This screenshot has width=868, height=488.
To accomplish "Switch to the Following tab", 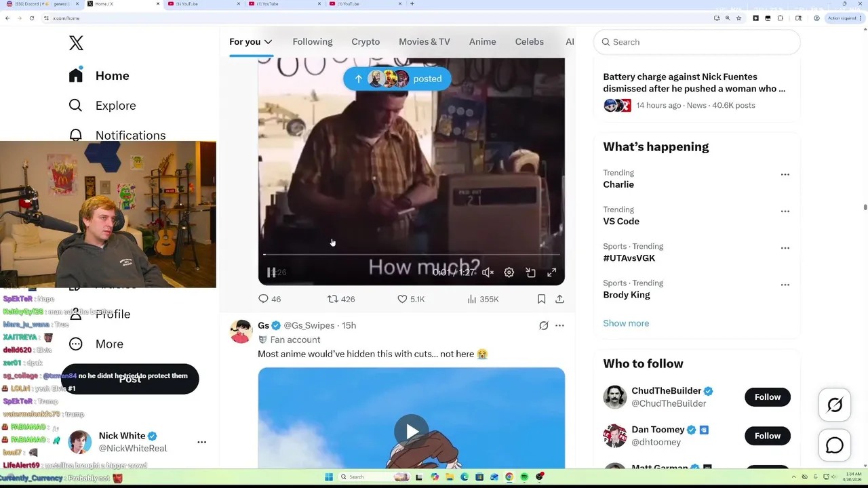I will point(313,42).
